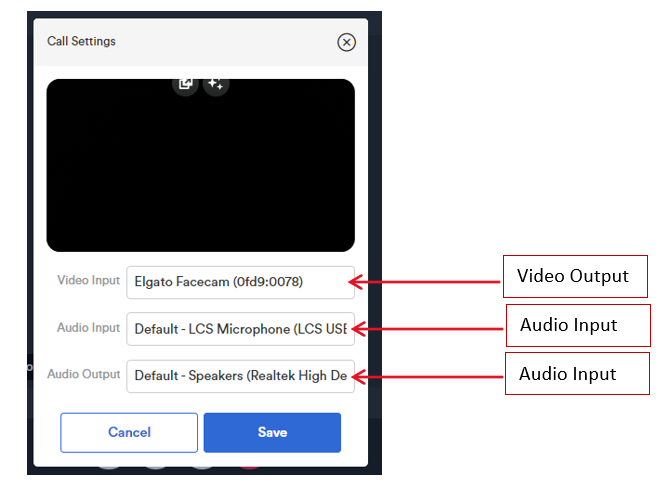Click the pop-out video icon on preview

coord(185,85)
